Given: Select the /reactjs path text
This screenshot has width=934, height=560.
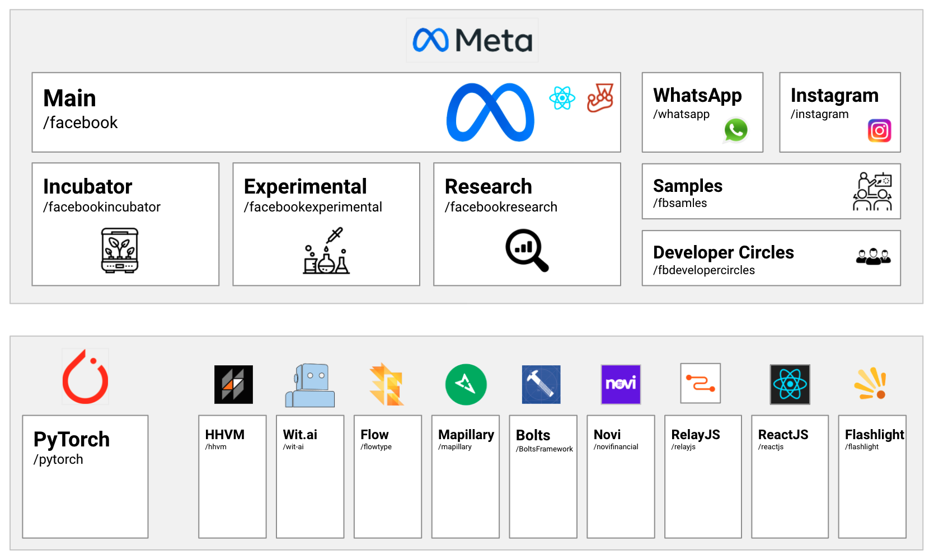Looking at the screenshot, I should (x=771, y=446).
